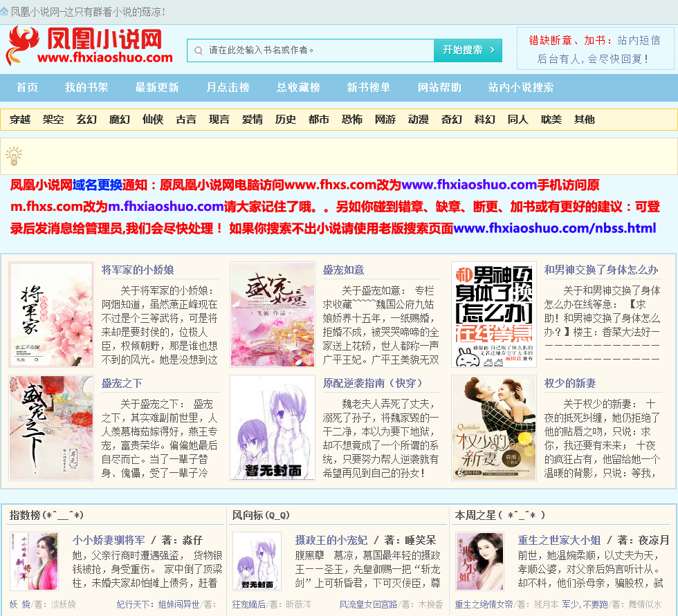Screen dimensions: 678x616
Task: Open the 权少的新妻 cover thumbnail
Action: pyautogui.click(x=494, y=428)
